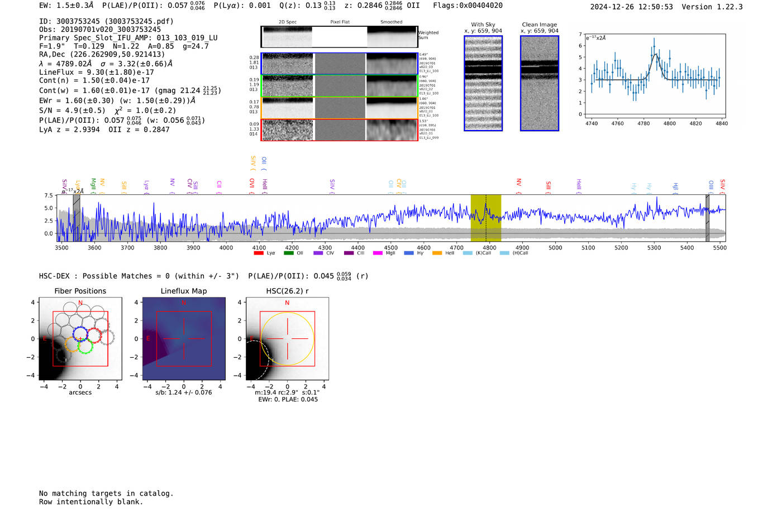Open the HSC(26.2) r image
Image resolution: width=782 pixels, height=532 pixels.
pyautogui.click(x=287, y=339)
